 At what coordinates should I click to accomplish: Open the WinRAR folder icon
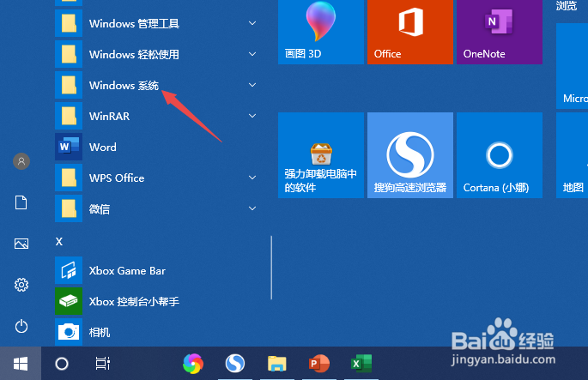69,116
